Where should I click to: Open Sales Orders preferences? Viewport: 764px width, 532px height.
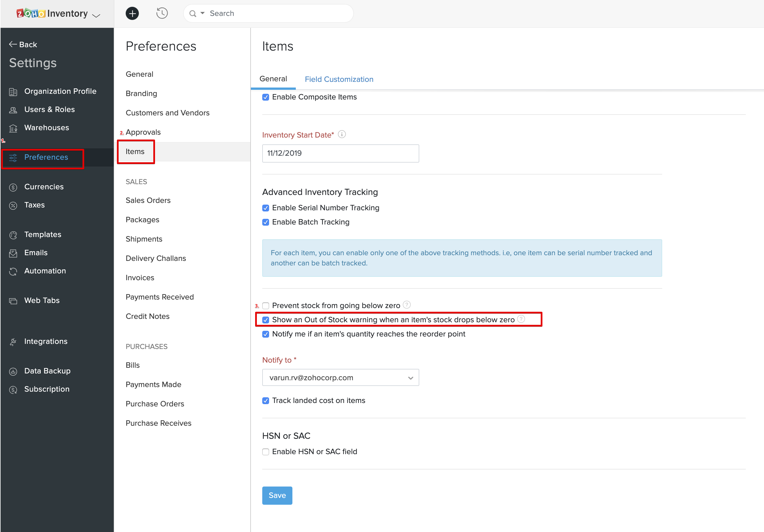148,200
